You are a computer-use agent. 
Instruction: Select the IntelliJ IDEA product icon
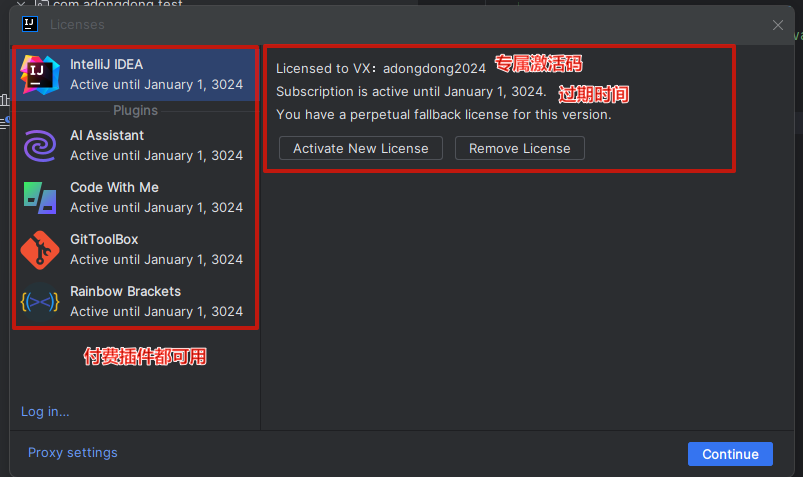(40, 75)
